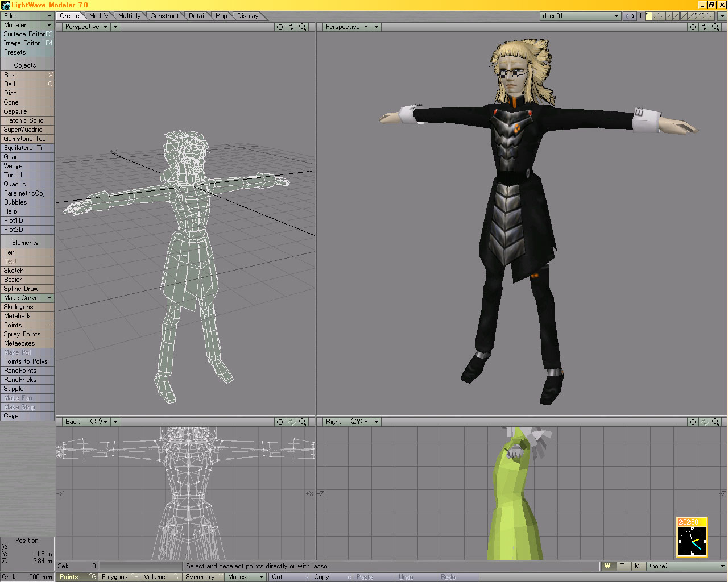
Task: Switch to the Map tab
Action: (221, 16)
